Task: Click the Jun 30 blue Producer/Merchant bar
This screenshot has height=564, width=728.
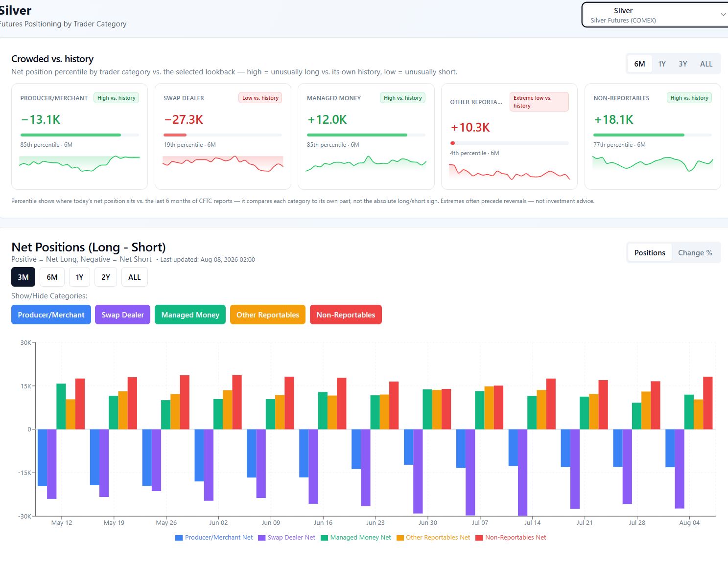Action: click(x=408, y=447)
